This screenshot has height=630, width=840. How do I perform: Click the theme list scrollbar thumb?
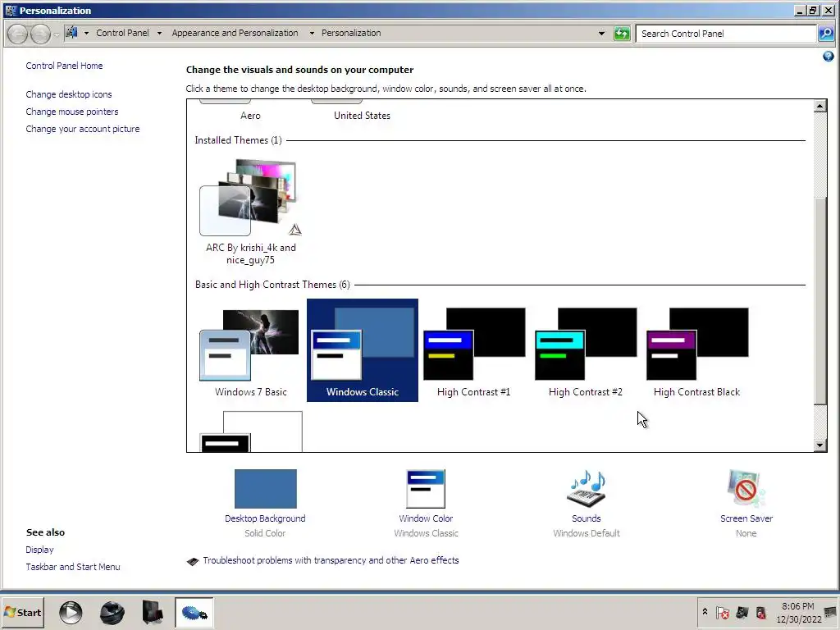point(819,301)
